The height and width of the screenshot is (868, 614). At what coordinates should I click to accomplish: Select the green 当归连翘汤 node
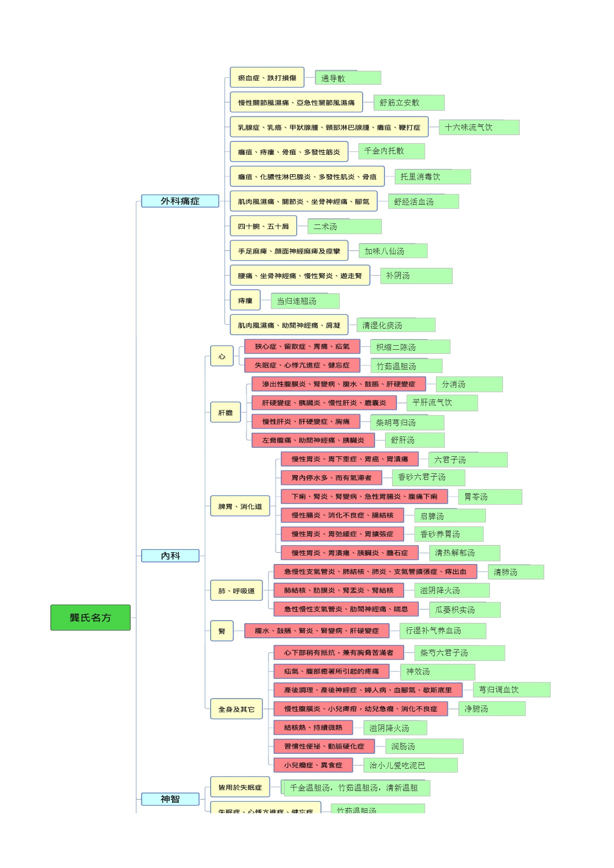click(305, 301)
